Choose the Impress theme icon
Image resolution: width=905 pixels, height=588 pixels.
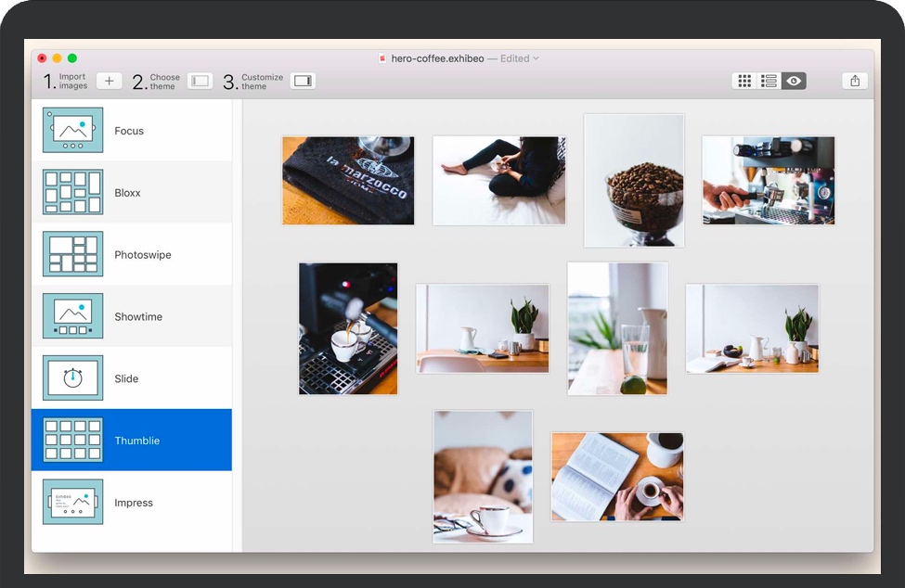tap(72, 502)
